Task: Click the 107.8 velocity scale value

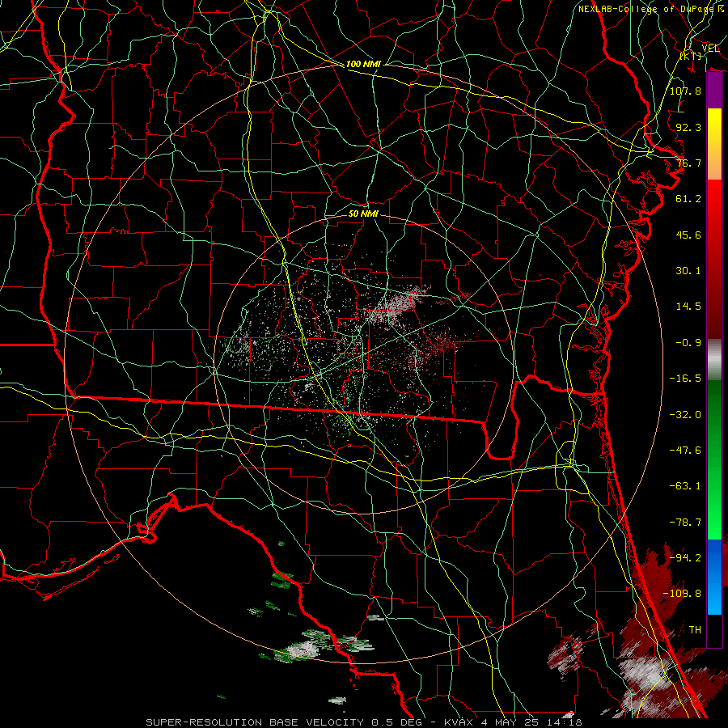Action: (685, 91)
